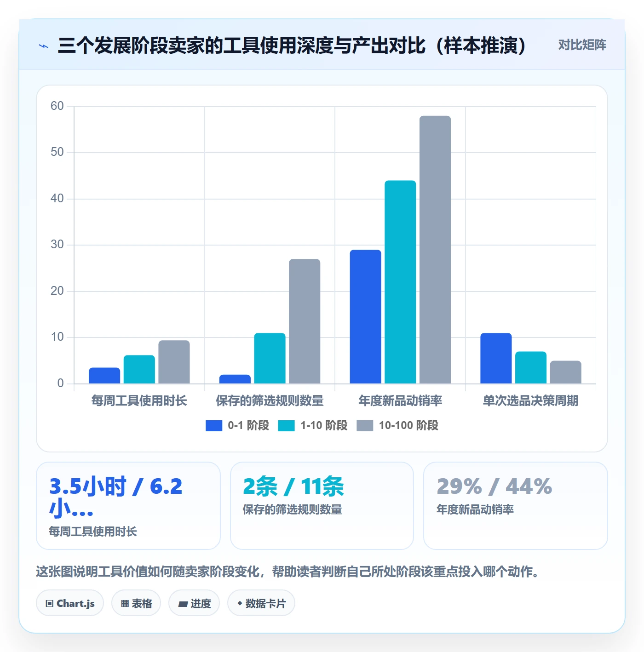Click the 10-100 阶段 bar for 单次选品决策周期
The height and width of the screenshot is (652, 644).
point(566,372)
